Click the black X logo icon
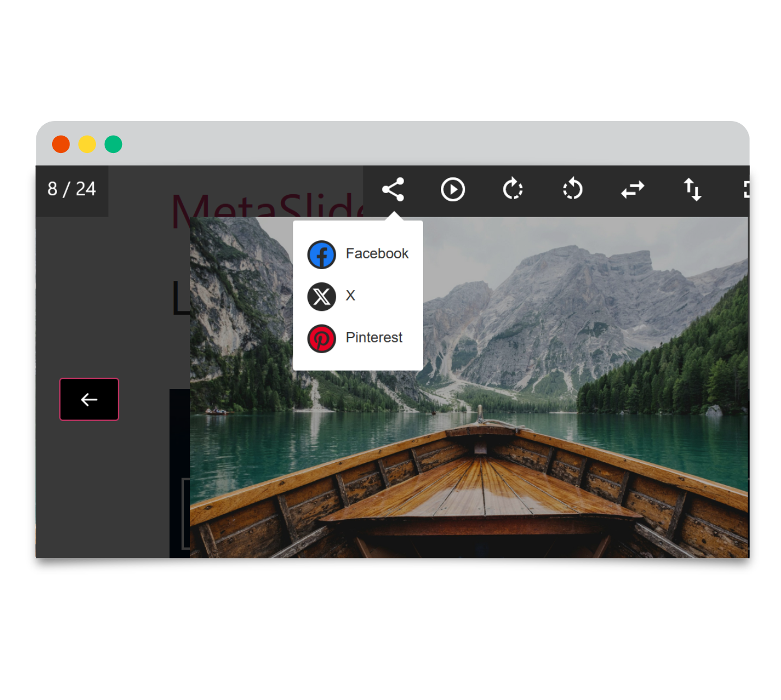781x700 pixels. tap(322, 296)
